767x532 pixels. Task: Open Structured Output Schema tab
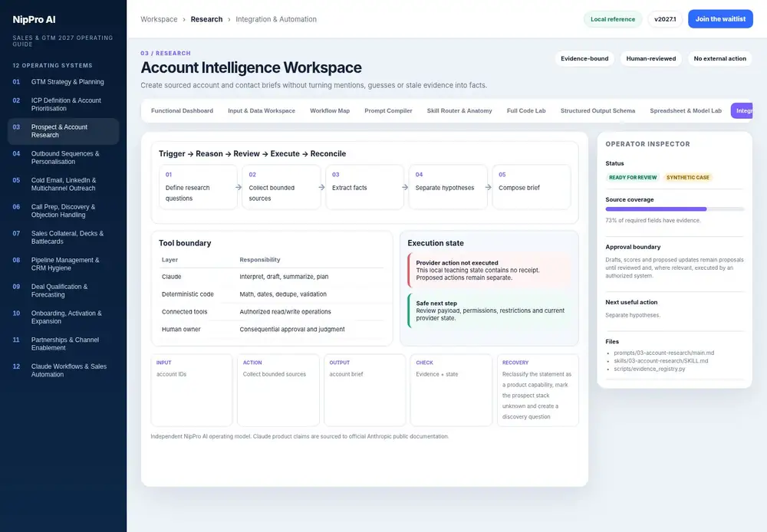pos(597,110)
